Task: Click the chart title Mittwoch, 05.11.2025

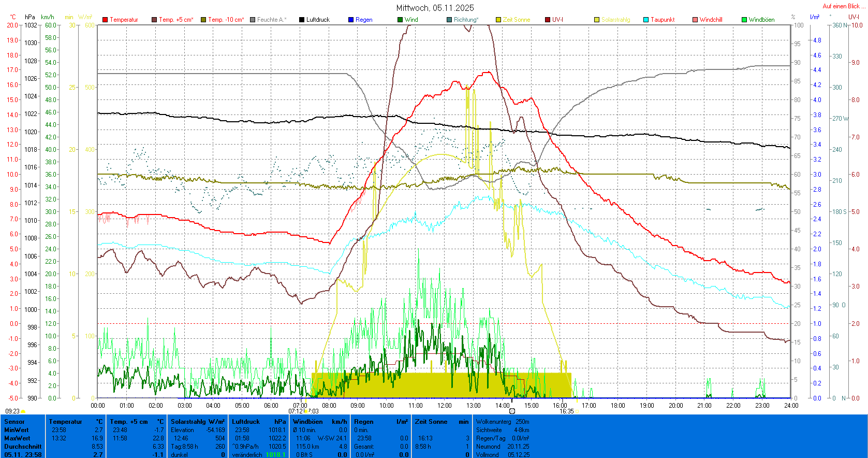Action: (x=435, y=8)
